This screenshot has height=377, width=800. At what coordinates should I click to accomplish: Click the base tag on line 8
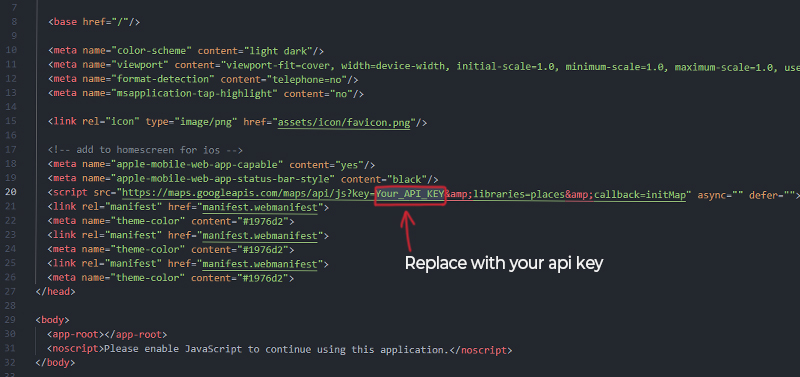tap(94, 22)
